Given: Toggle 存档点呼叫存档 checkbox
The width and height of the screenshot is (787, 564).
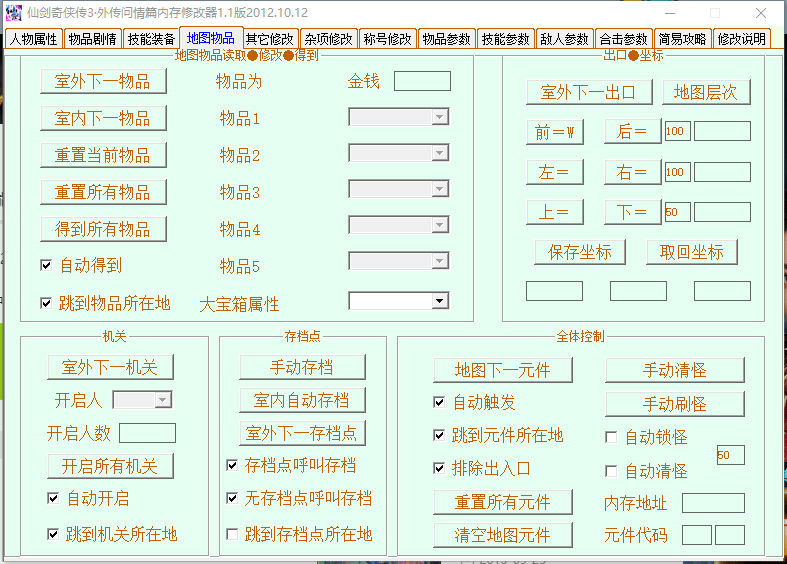Looking at the screenshot, I should [x=232, y=465].
